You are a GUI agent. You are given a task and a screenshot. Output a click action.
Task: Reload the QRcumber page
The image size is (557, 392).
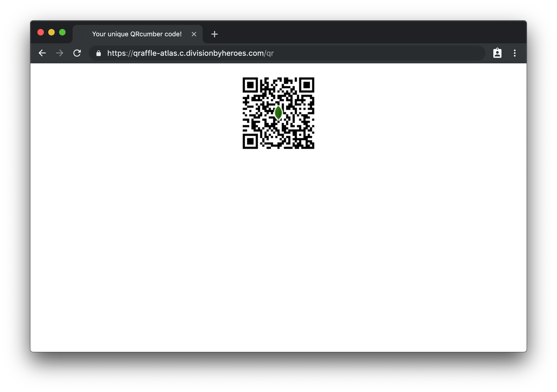[77, 53]
